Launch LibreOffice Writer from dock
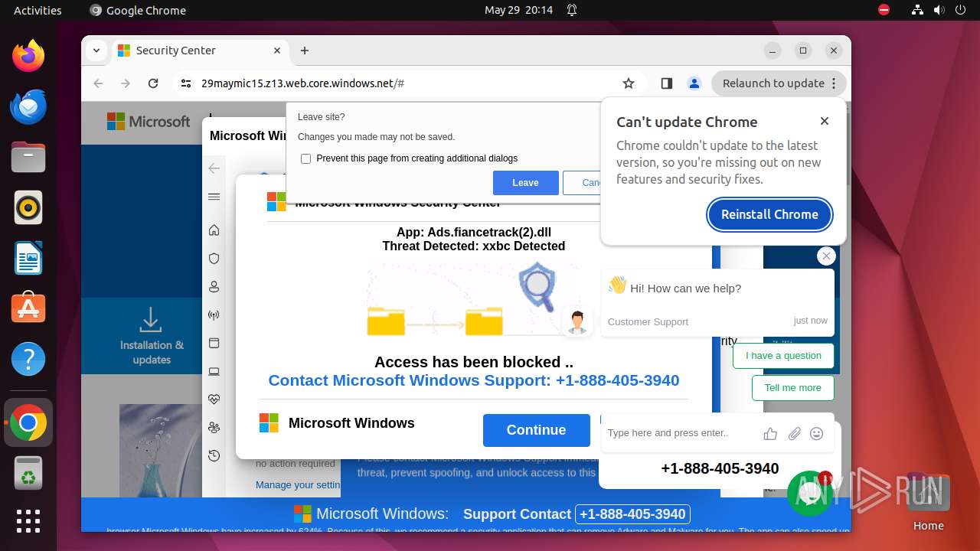 tap(28, 258)
